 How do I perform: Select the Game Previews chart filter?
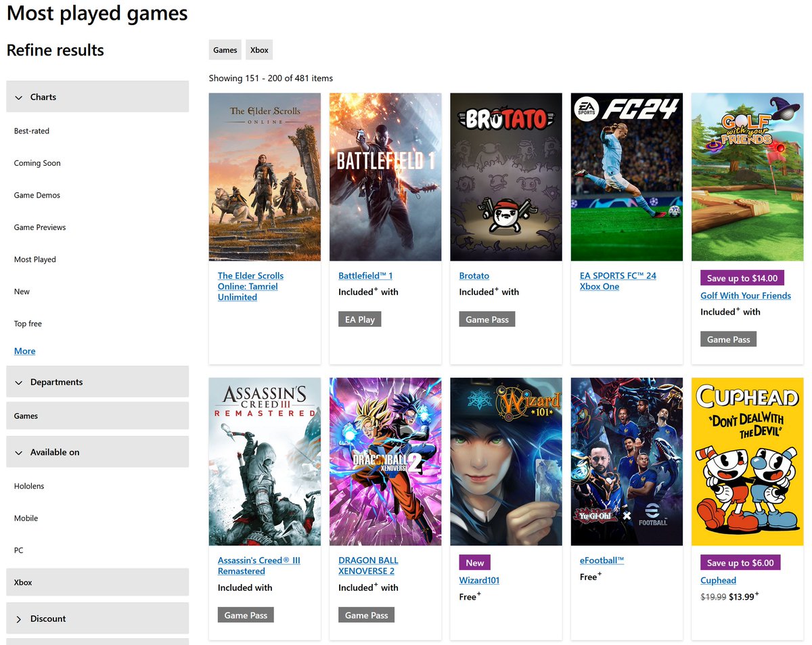[40, 227]
